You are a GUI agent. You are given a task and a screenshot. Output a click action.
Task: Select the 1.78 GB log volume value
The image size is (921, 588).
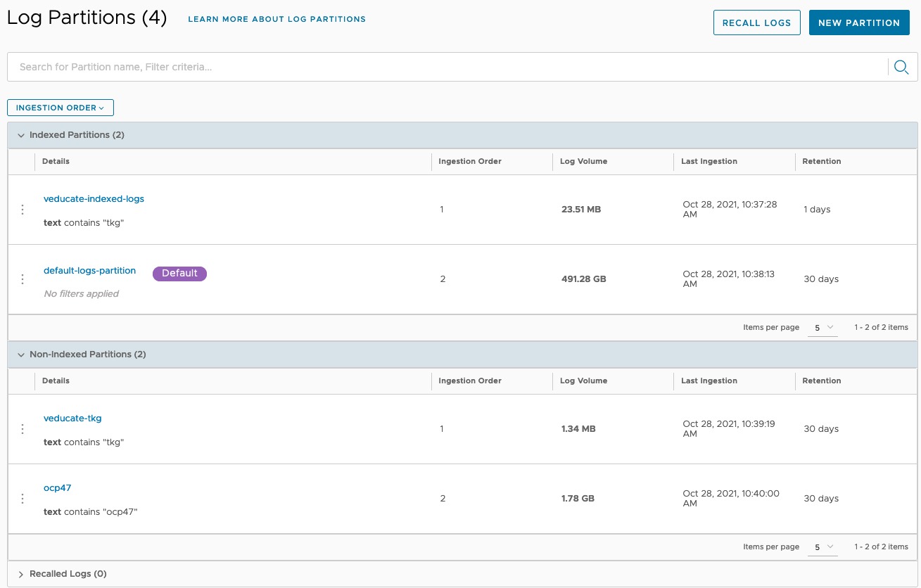(578, 499)
